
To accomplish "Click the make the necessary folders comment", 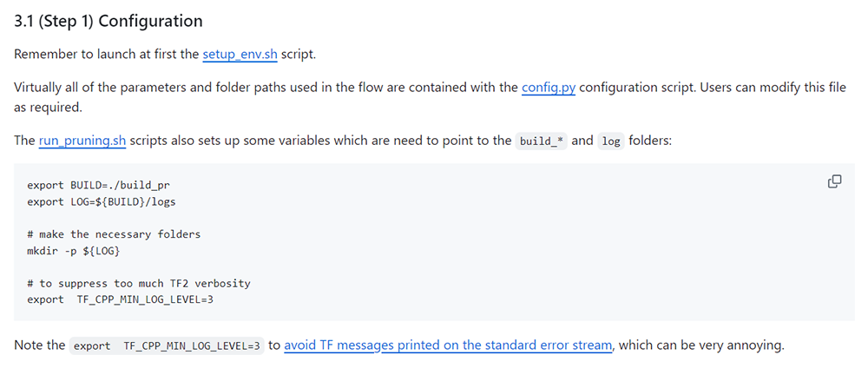I will [x=114, y=234].
